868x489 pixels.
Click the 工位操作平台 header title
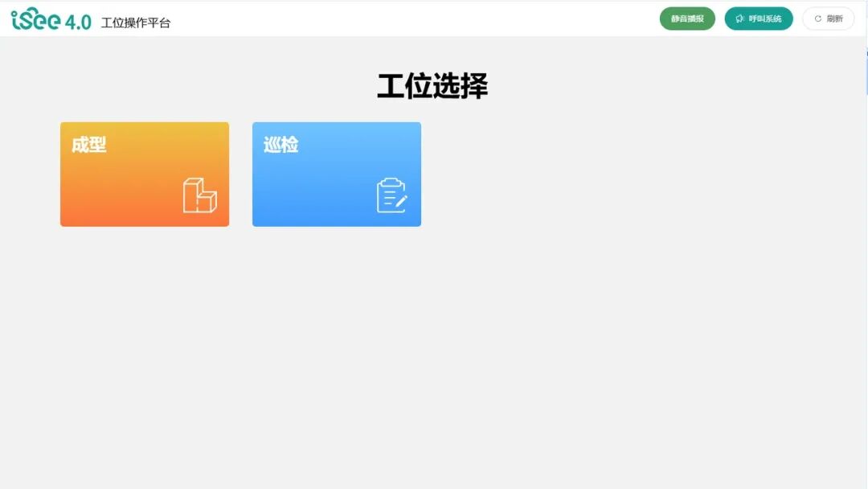click(136, 23)
